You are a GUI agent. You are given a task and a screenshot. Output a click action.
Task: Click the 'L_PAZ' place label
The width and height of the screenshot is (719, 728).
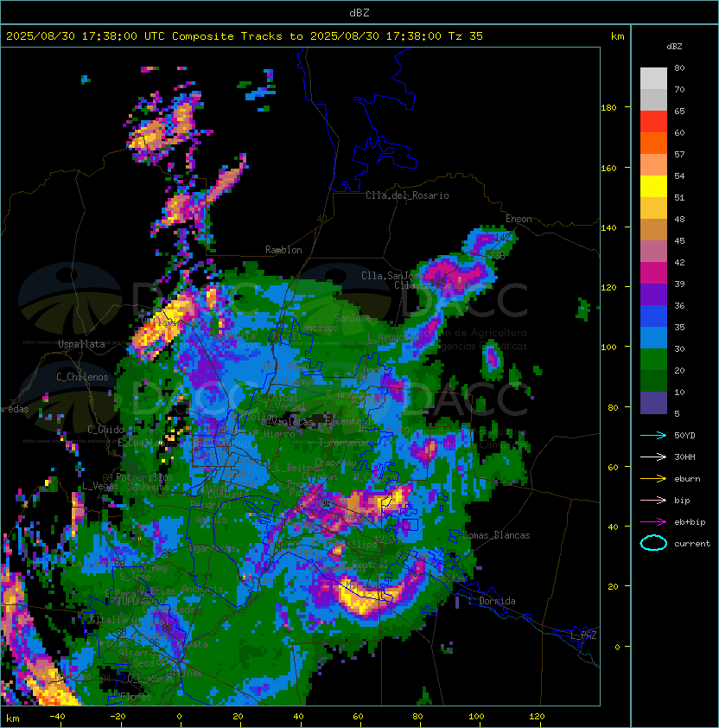pos(583,635)
